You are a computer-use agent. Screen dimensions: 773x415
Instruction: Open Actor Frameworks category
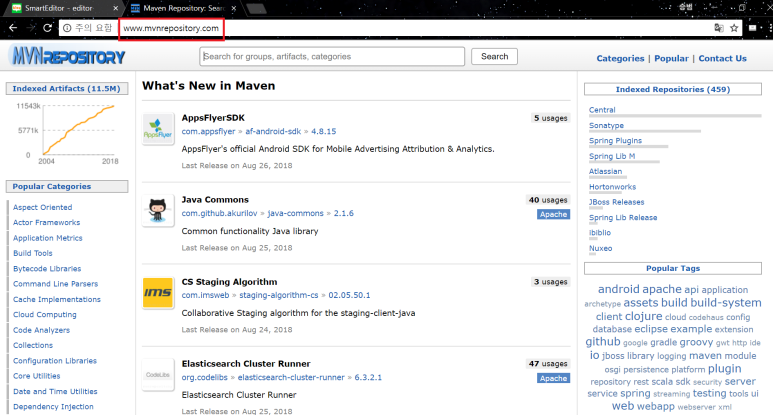click(46, 223)
